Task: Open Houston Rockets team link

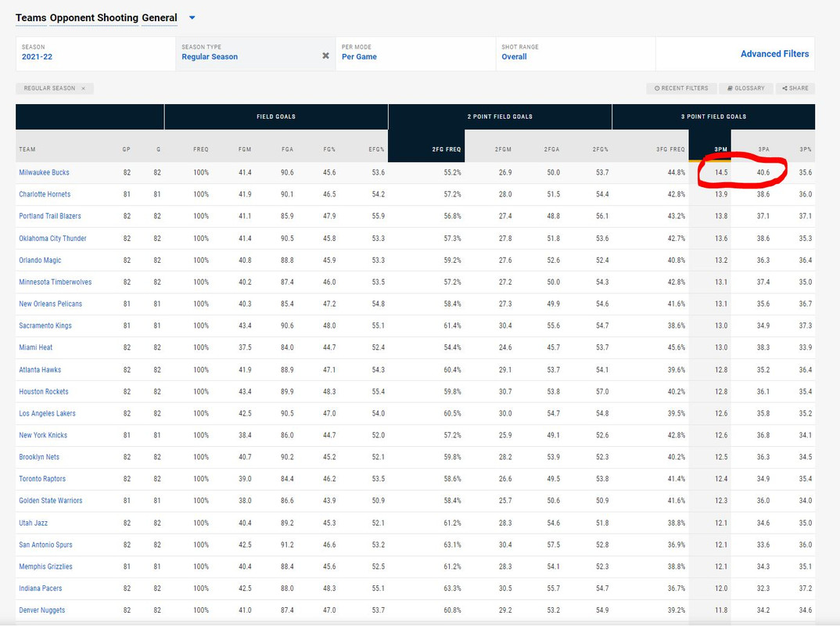Action: [x=43, y=392]
